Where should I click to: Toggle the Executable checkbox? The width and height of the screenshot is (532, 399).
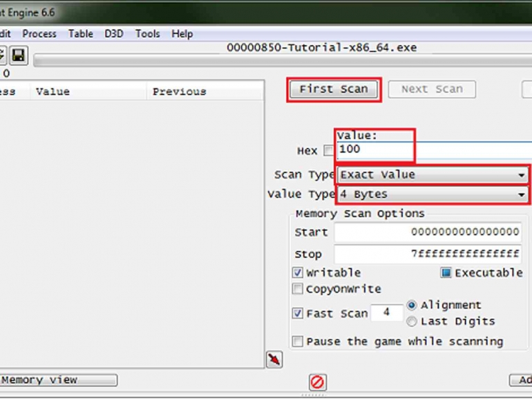446,272
